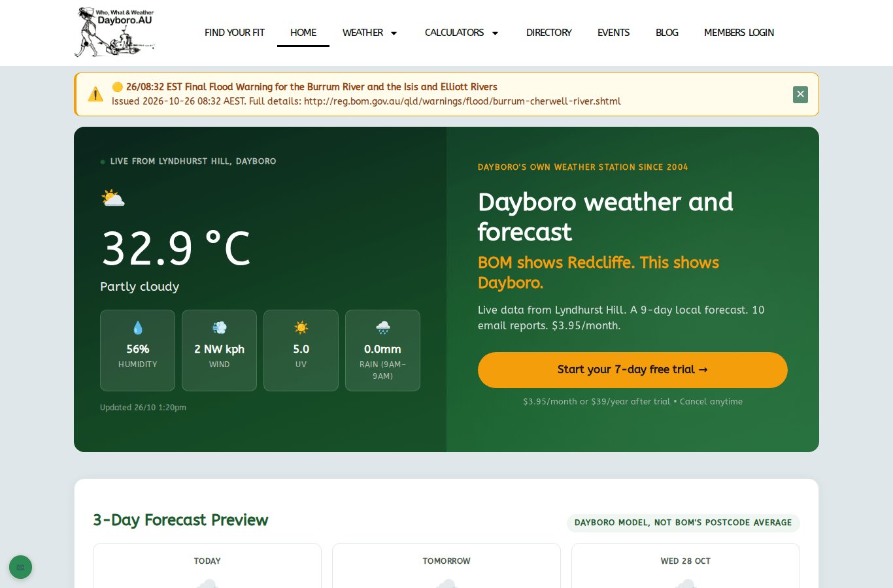
Task: Click the BOM shows Redcliffe tagline
Action: point(598,272)
